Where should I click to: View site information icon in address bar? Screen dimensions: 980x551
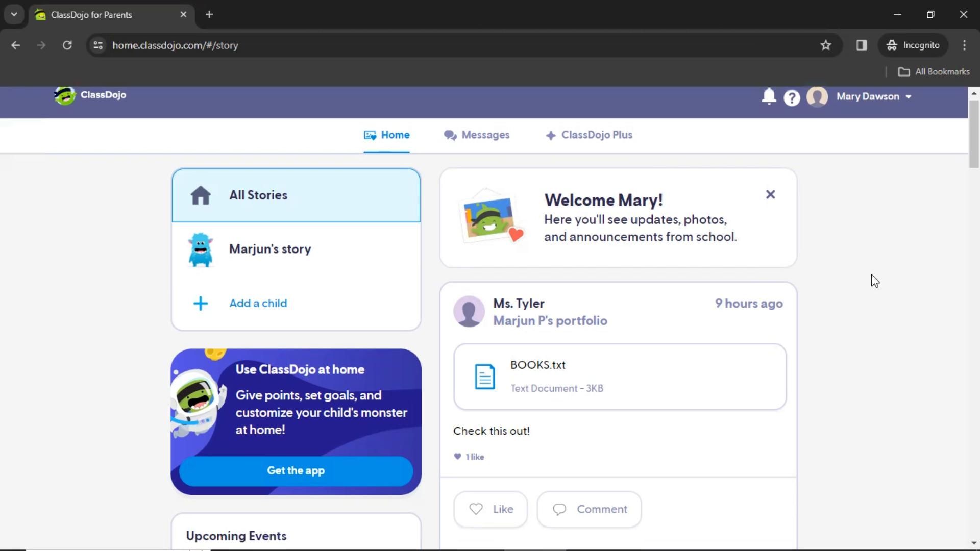[x=98, y=45]
